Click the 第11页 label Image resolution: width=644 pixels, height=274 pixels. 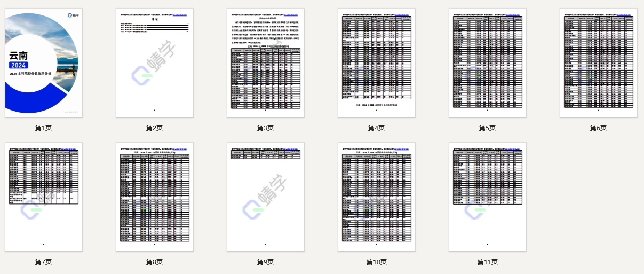[487, 262]
